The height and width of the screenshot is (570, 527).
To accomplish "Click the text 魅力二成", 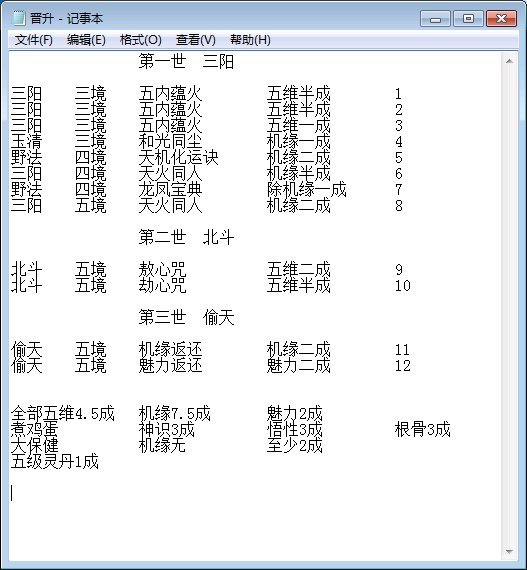I will click(x=298, y=365).
